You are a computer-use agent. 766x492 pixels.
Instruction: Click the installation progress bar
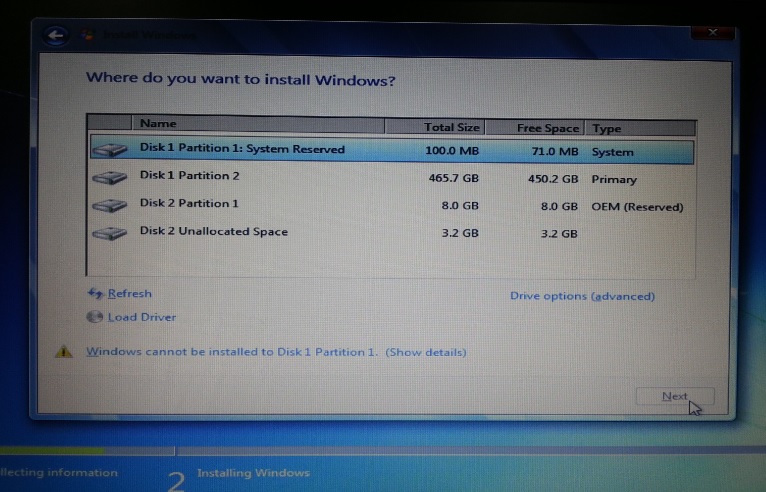[383, 450]
